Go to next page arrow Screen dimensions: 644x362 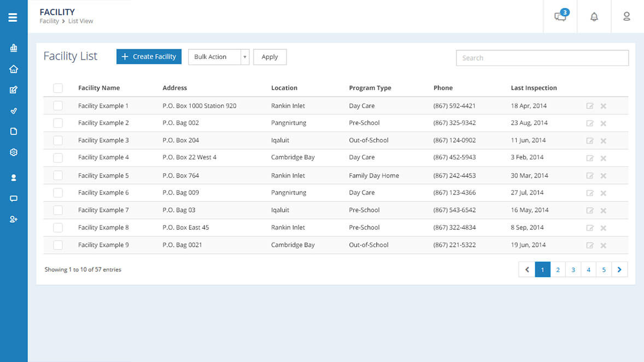[619, 270]
